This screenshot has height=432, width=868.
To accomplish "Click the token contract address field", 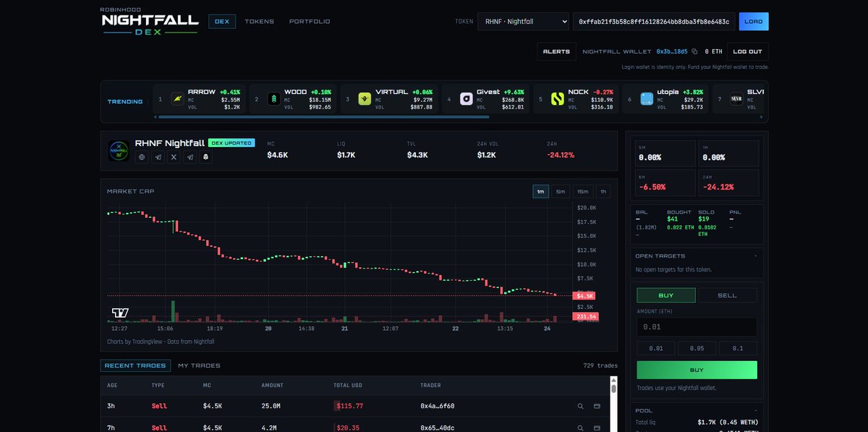I will 654,22.
